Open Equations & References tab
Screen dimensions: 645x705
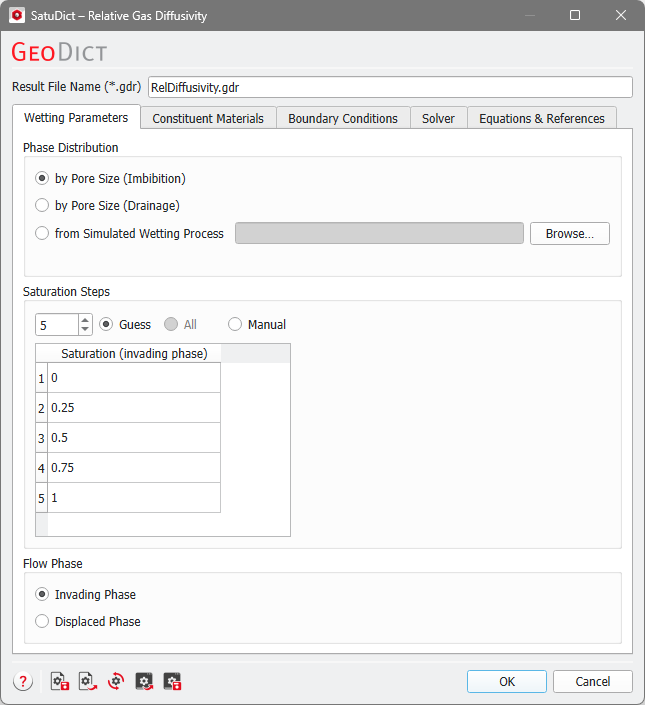click(542, 119)
